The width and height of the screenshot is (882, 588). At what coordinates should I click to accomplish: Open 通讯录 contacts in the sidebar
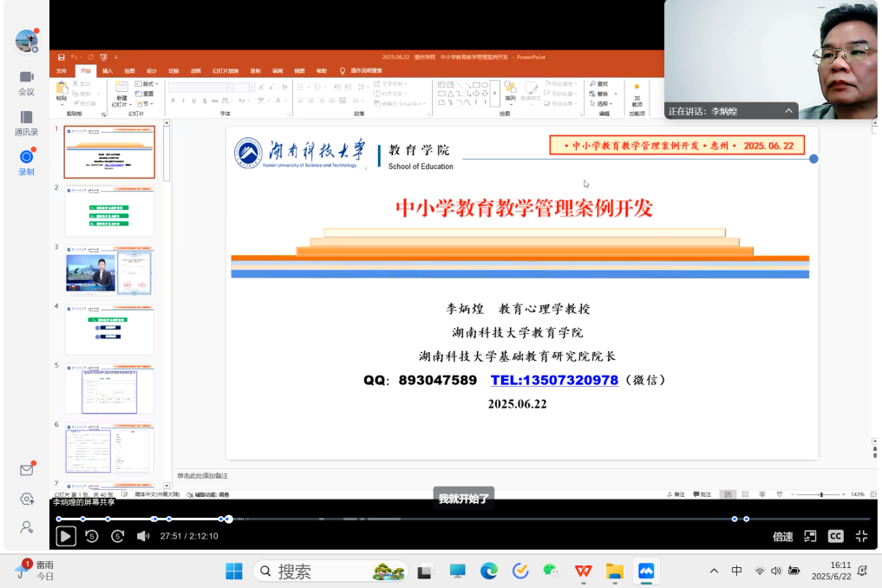26,122
